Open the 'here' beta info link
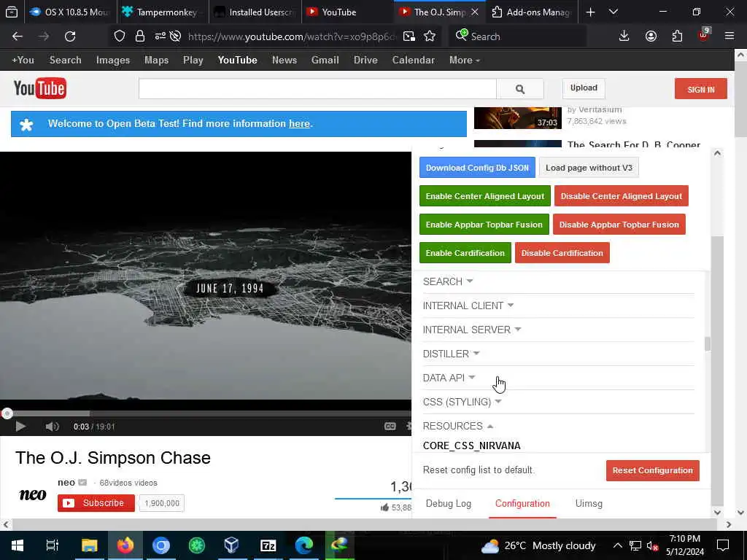The height and width of the screenshot is (560, 747). [x=299, y=124]
